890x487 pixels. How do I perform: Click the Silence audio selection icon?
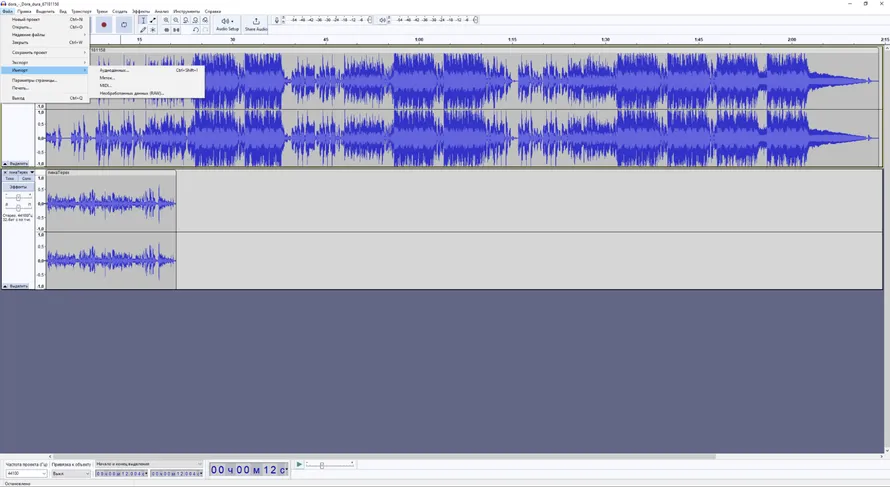click(176, 30)
